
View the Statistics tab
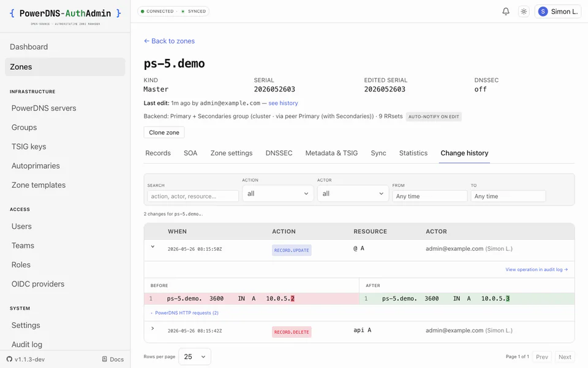pyautogui.click(x=413, y=153)
